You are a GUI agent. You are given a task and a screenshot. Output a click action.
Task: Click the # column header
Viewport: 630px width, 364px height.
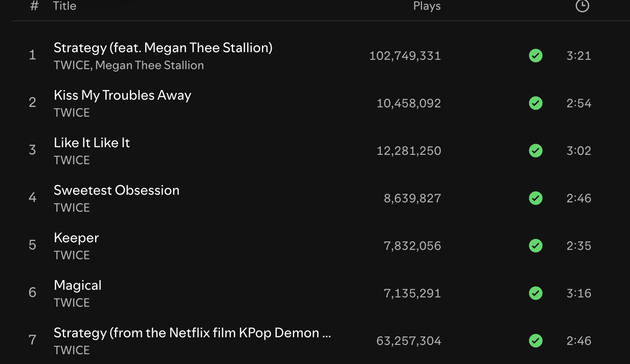(x=34, y=6)
